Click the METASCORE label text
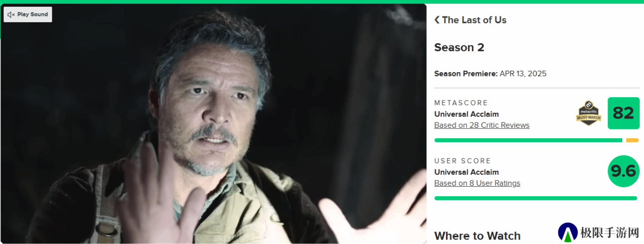The width and height of the screenshot is (644, 244). [461, 103]
